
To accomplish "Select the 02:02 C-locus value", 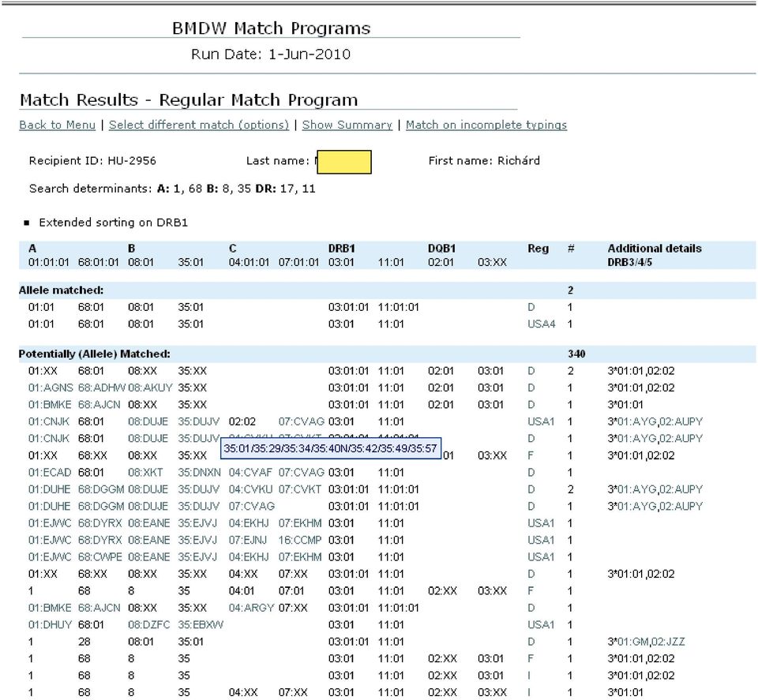I will (x=242, y=421).
